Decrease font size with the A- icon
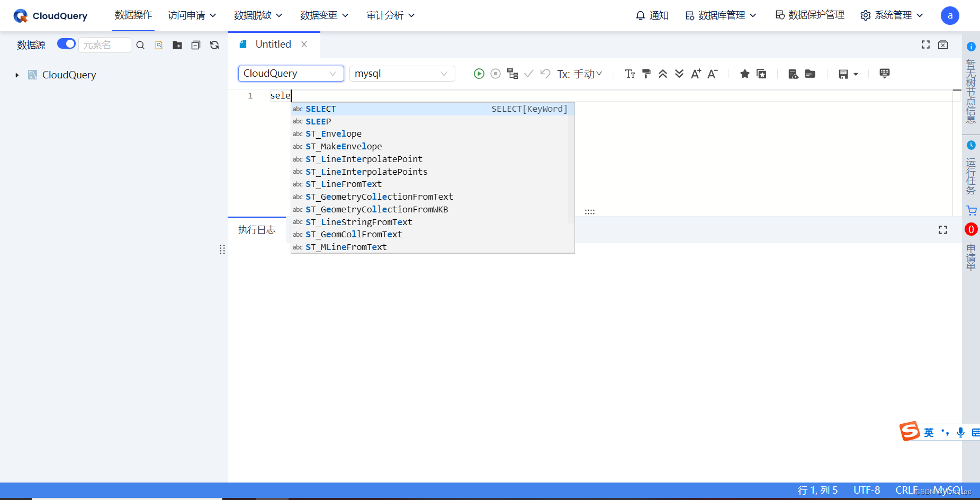980x500 pixels. tap(713, 74)
